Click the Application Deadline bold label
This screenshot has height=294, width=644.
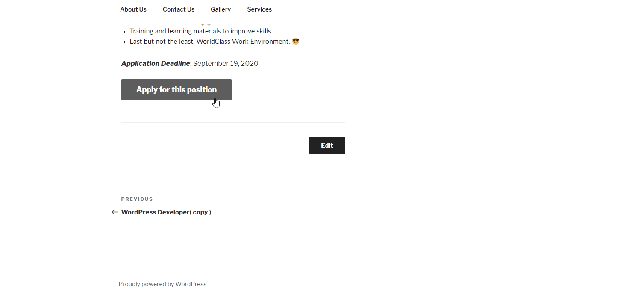point(156,64)
